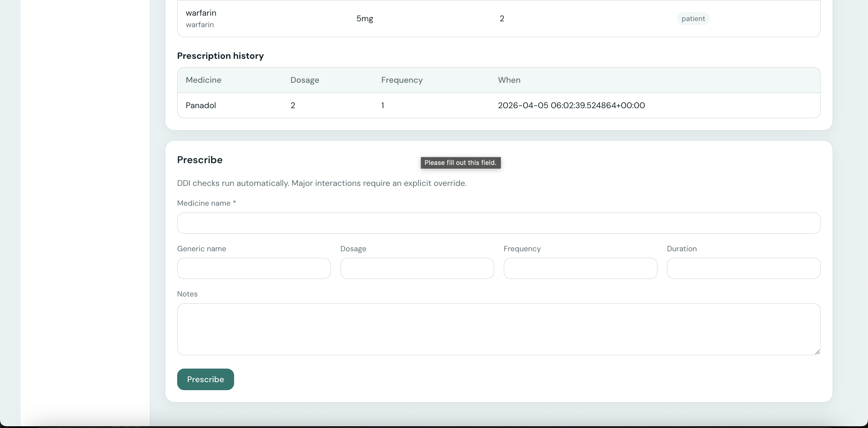Click the When column header
This screenshot has width=868, height=428.
(x=509, y=80)
